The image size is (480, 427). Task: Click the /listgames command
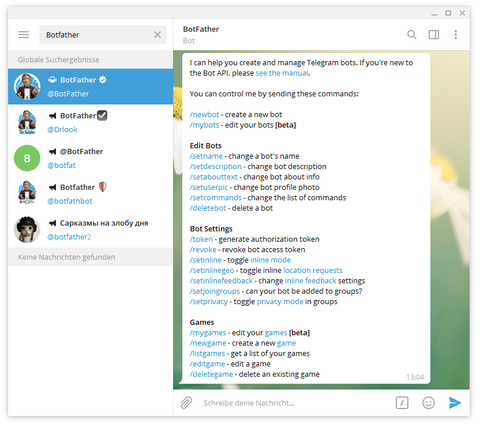(207, 353)
